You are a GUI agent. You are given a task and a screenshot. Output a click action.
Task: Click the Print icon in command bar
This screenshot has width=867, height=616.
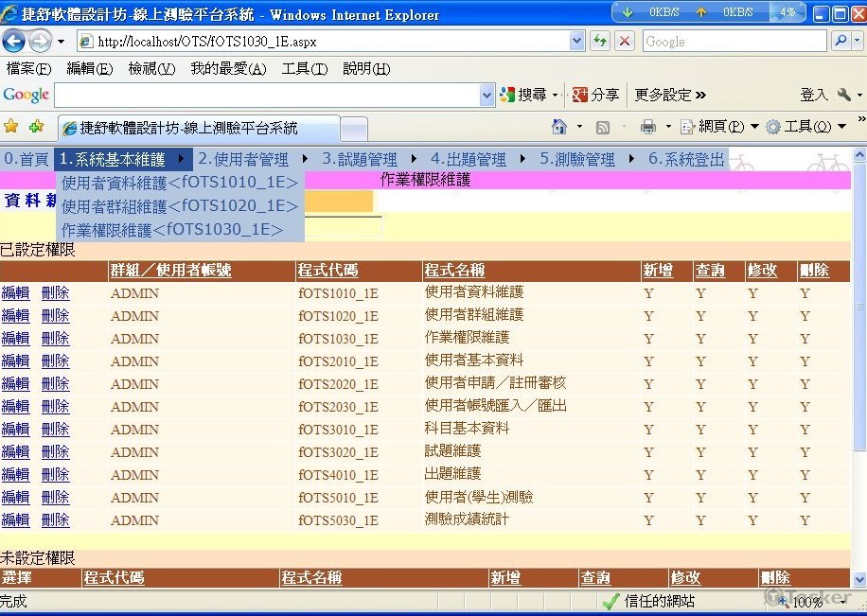648,127
